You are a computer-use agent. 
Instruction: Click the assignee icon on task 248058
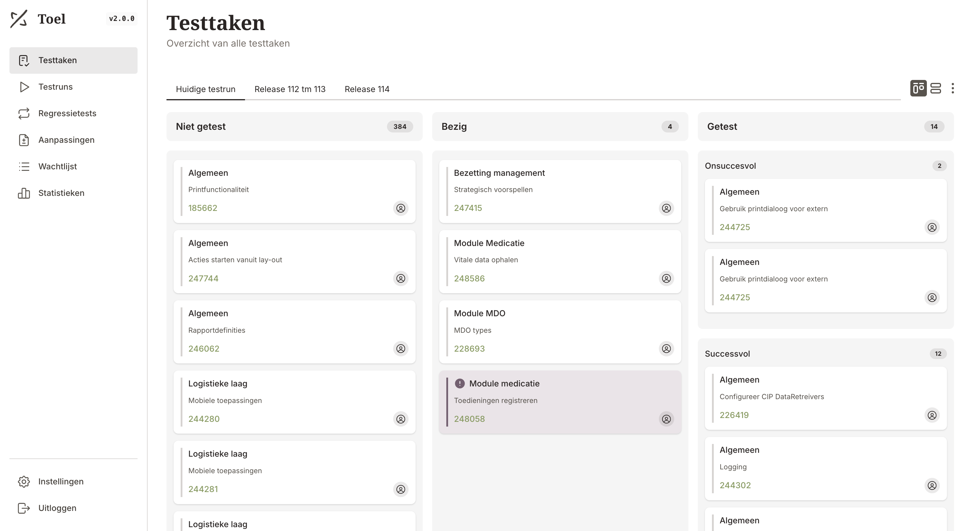pyautogui.click(x=666, y=419)
